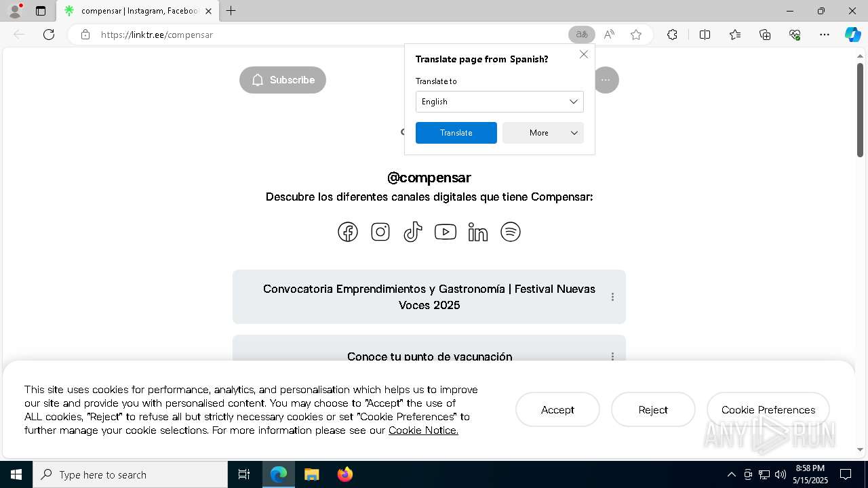868x488 pixels.
Task: Open File Explorer from the taskbar
Action: coord(311,474)
